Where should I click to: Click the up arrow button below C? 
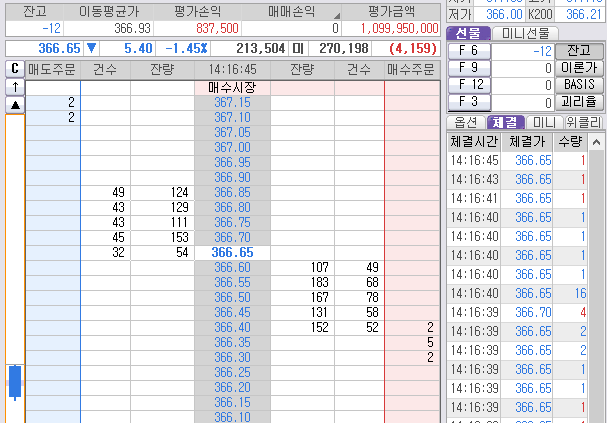click(x=15, y=87)
